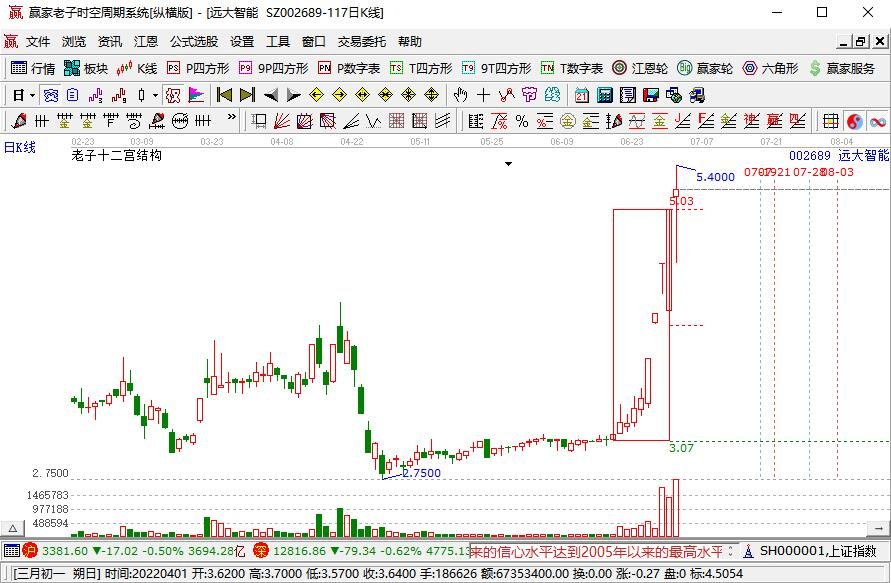
Task: Toggle the colored grid table icon
Action: pyautogui.click(x=831, y=120)
